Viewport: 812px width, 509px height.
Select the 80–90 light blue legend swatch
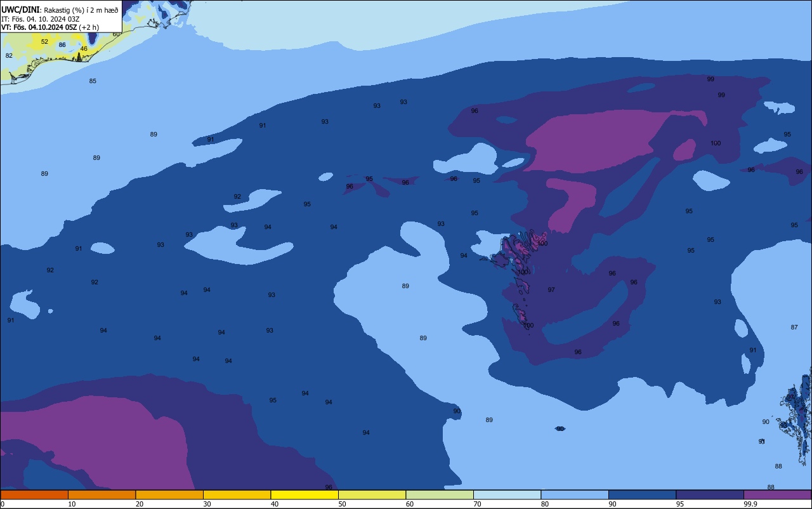[x=575, y=494]
